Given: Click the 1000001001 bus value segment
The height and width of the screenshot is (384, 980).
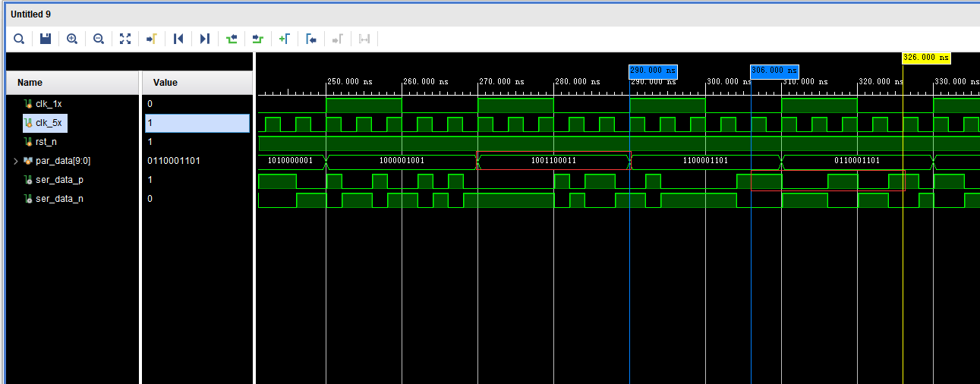Looking at the screenshot, I should tap(402, 161).
